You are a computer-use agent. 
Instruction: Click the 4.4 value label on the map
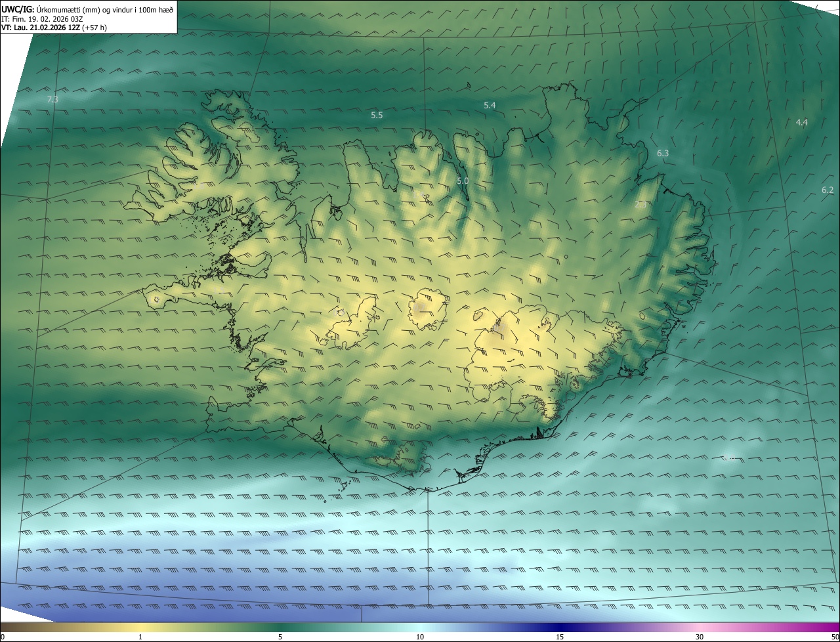pyautogui.click(x=801, y=122)
